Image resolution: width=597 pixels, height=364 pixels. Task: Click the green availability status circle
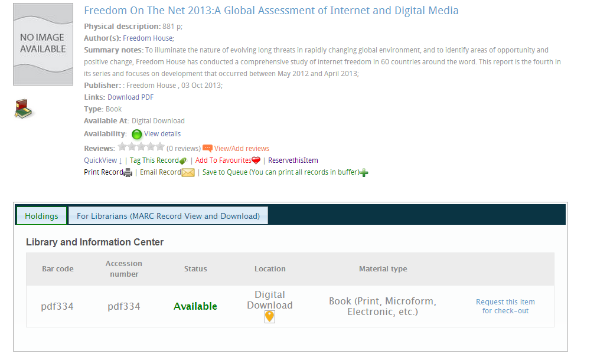[x=136, y=135]
